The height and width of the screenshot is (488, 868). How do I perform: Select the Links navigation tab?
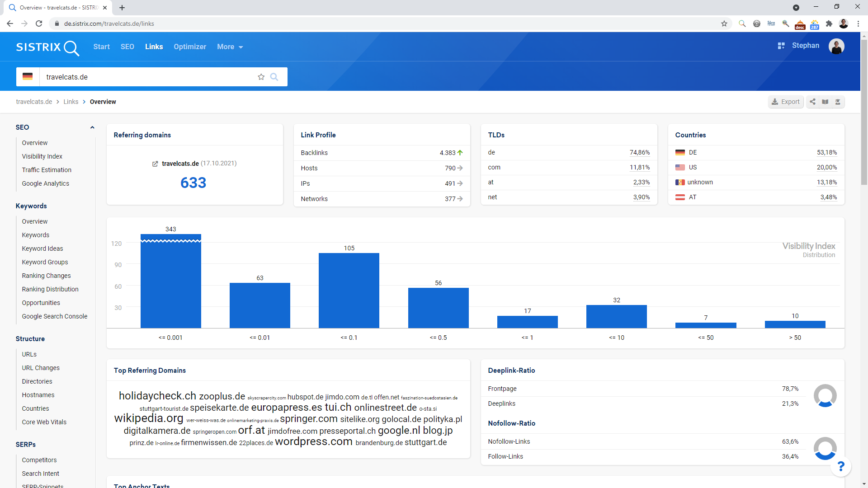[155, 47]
